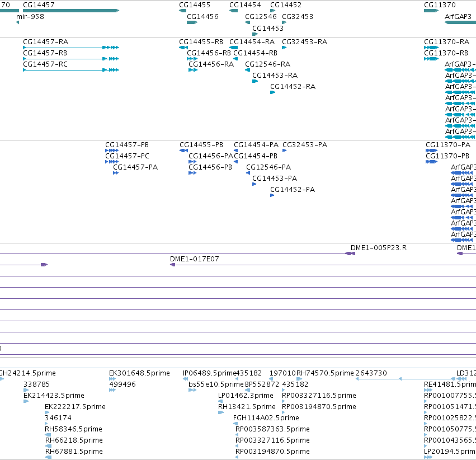Screen dimensions: 476x460
Task: Click protein CG14454-PA
Action: pyautogui.click(x=256, y=144)
